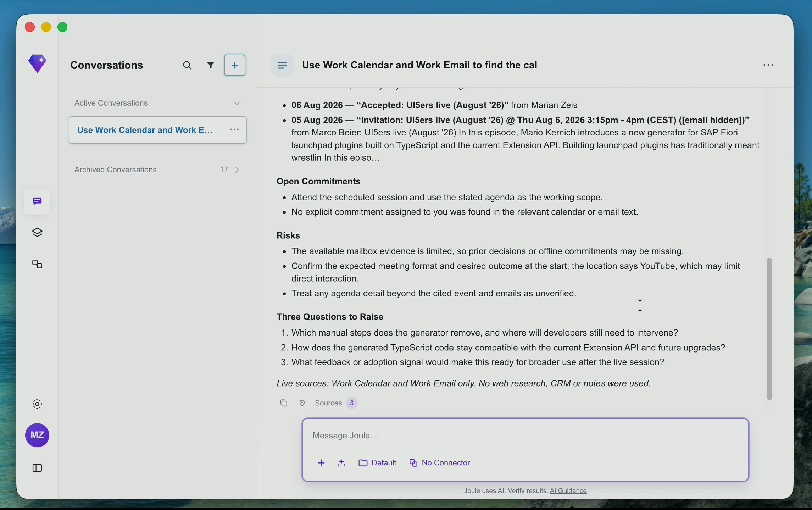
Task: Open the layers stack sidebar icon
Action: coord(37,233)
